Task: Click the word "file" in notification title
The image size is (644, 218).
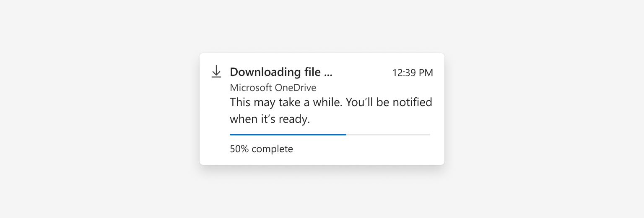Action: click(x=313, y=72)
